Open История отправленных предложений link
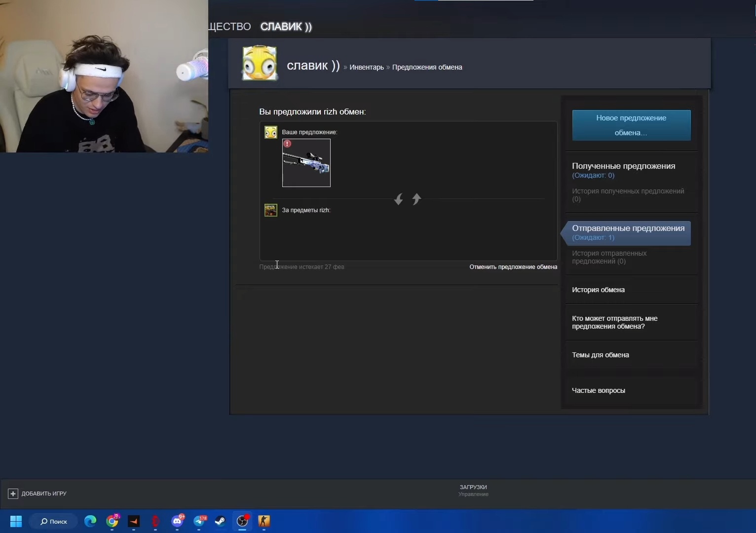This screenshot has height=533, width=756. coord(609,257)
